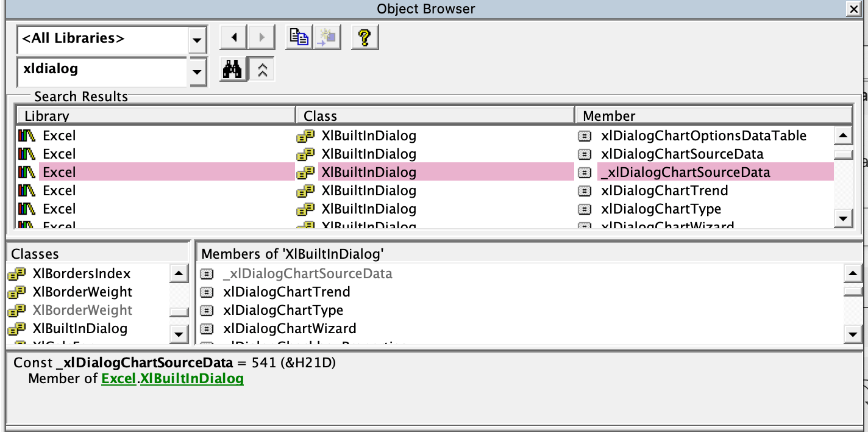This screenshot has height=432, width=868.
Task: Select the xlDialogChartSourceData result without an underscore
Action: [682, 154]
